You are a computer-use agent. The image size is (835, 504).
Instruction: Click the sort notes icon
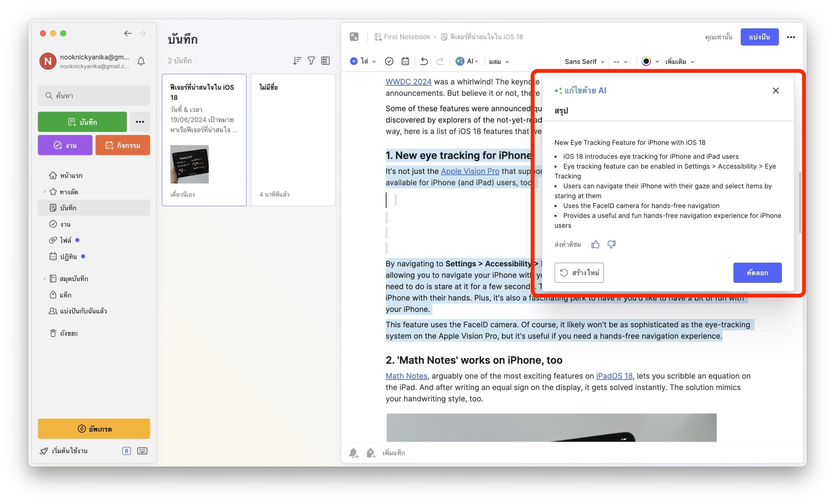(297, 61)
